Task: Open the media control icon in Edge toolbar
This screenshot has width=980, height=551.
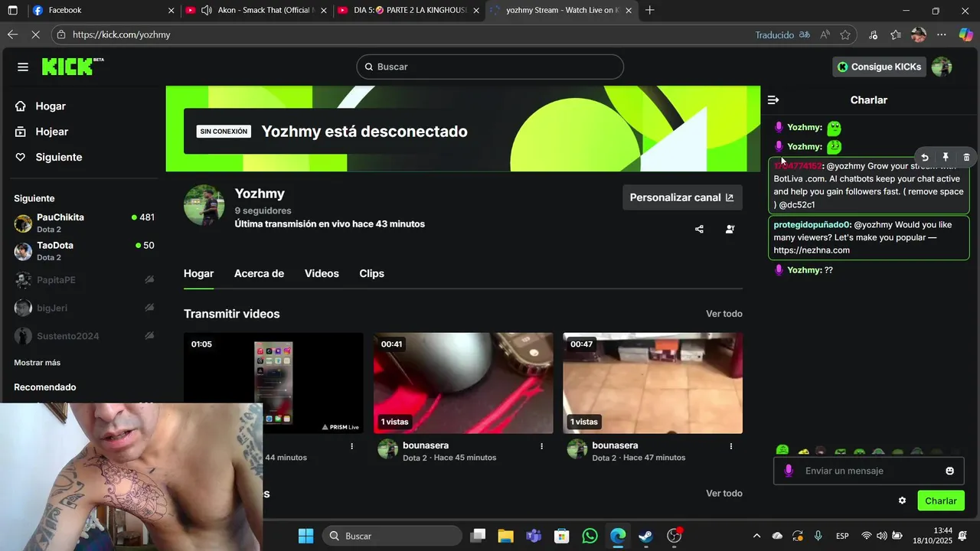Action: pyautogui.click(x=874, y=34)
